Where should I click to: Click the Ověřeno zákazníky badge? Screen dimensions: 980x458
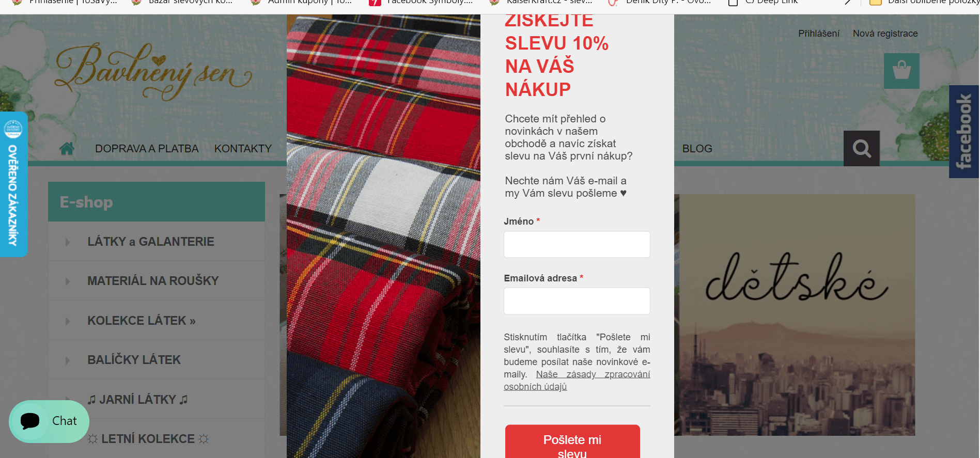point(13,184)
